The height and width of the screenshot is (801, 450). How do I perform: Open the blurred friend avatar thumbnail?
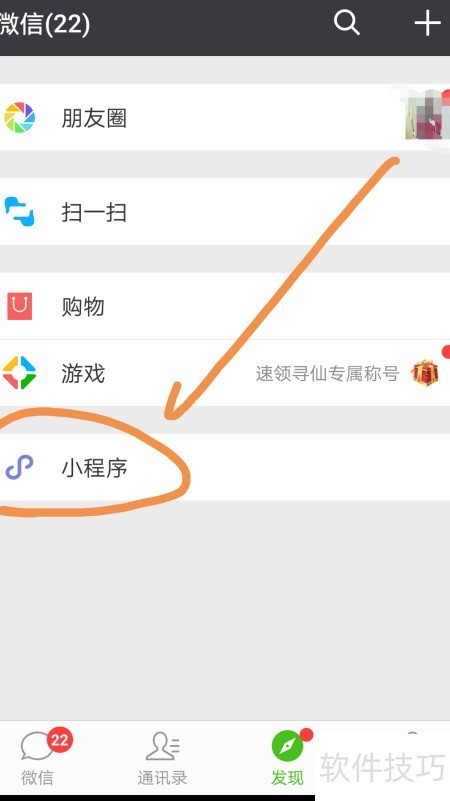click(427, 117)
